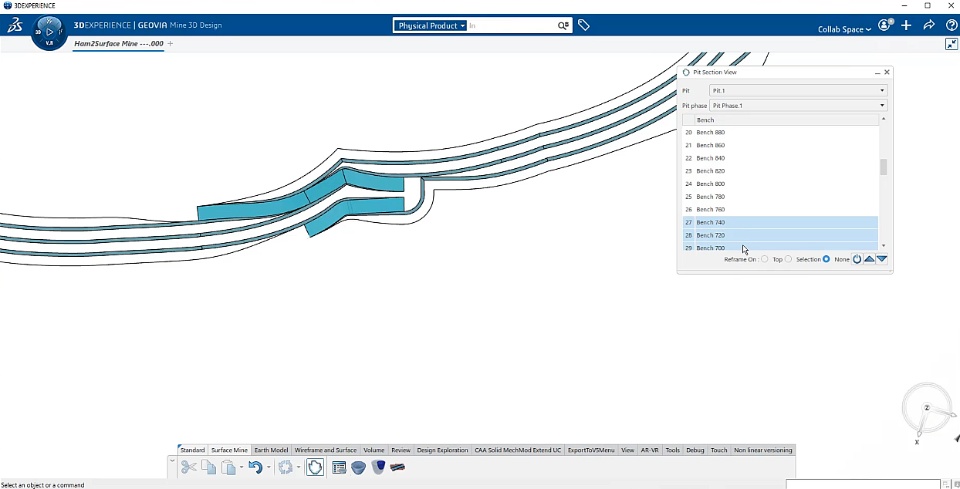Click the down triangle bench button
Screen dimensions: 960x489
pos(882,259)
